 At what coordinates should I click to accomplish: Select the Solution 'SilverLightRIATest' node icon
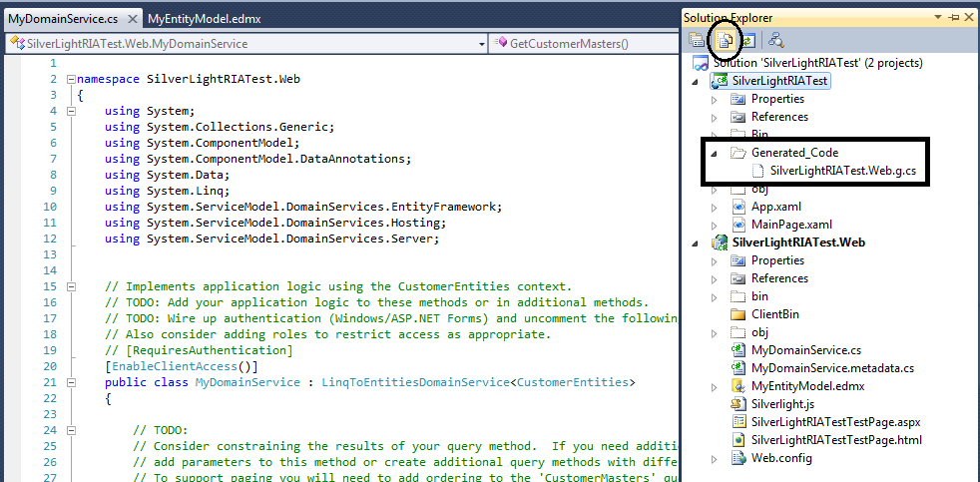701,63
